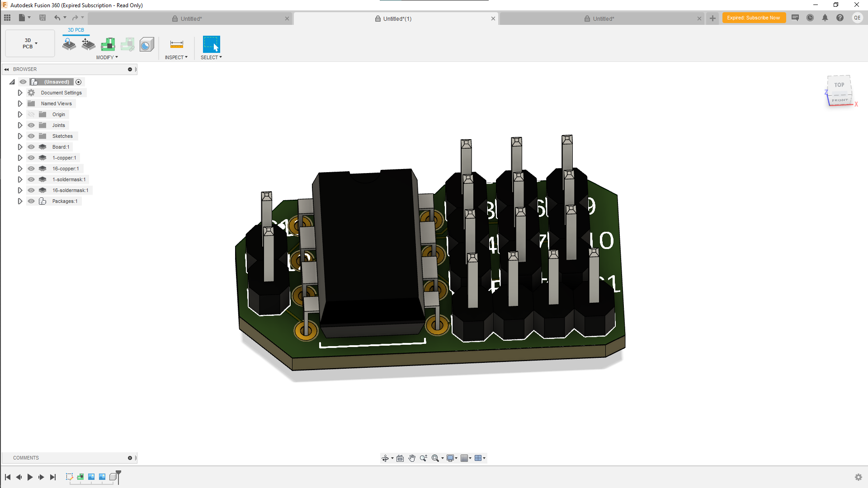Activate the Select tool icon
Image resolution: width=868 pixels, height=488 pixels.
(x=211, y=44)
